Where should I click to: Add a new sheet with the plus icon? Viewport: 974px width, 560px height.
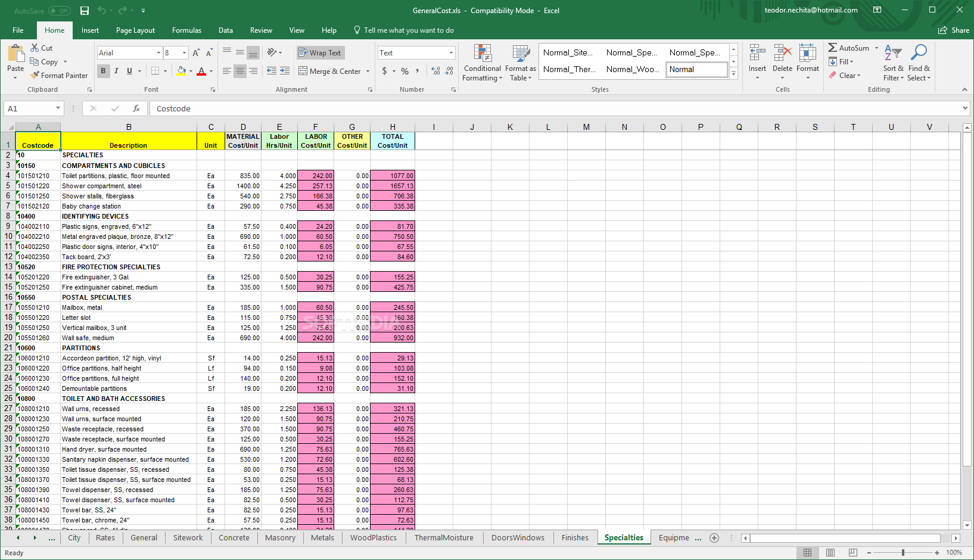click(x=714, y=538)
